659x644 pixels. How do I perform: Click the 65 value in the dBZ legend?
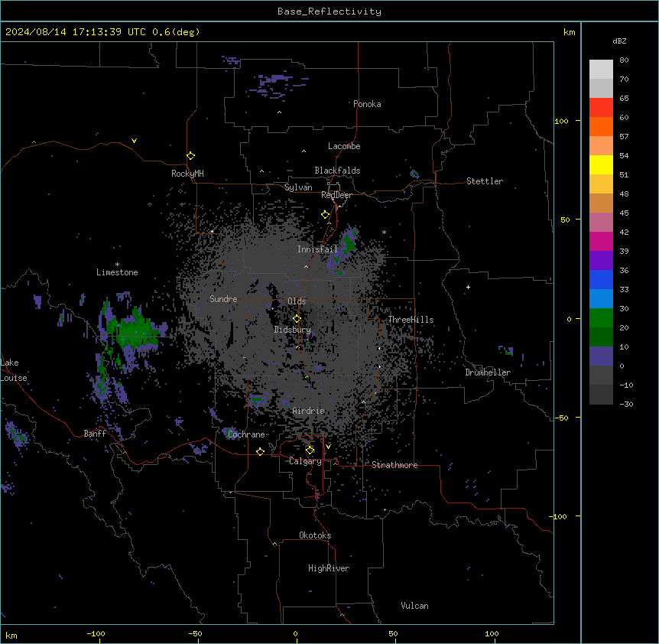tap(624, 99)
